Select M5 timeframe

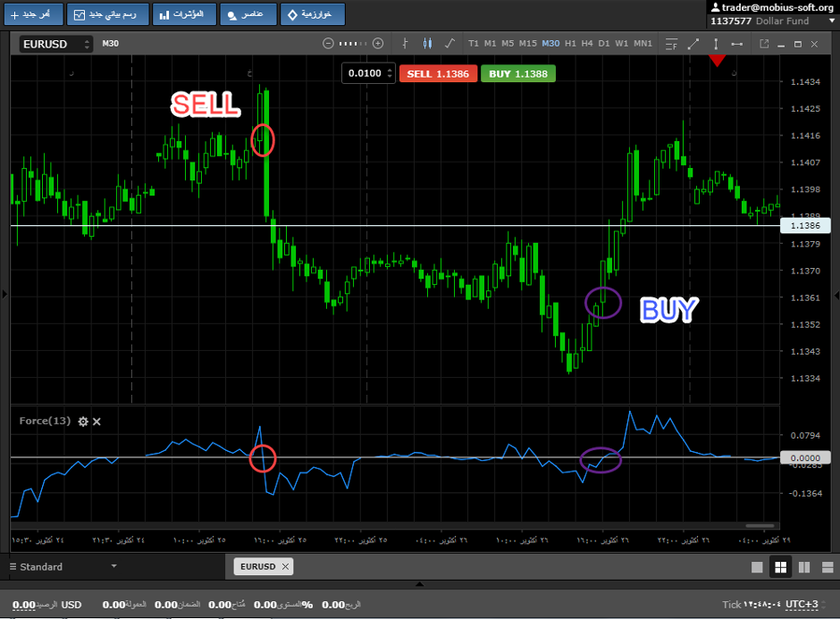508,44
